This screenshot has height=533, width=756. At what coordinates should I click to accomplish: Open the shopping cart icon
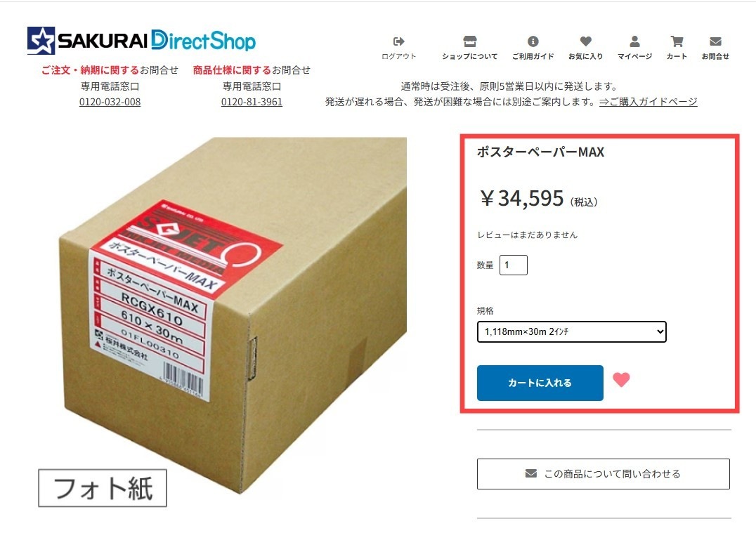click(x=677, y=41)
